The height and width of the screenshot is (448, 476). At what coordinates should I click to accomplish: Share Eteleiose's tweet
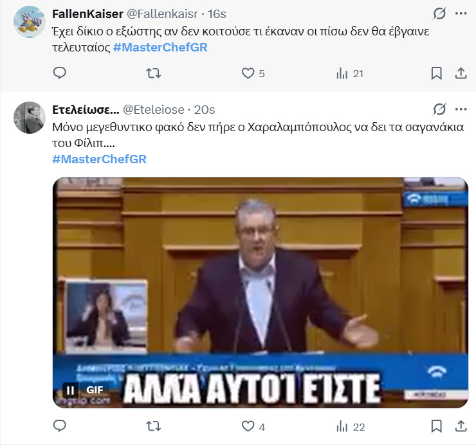pos(461,426)
